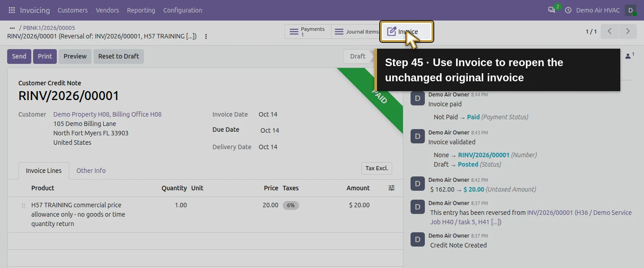
Task: Click the Amount column header
Action: (358, 188)
